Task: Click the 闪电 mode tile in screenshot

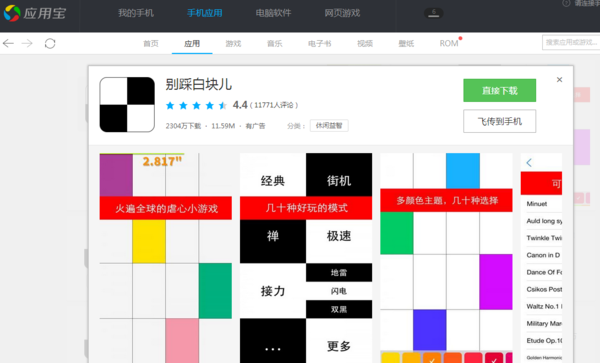Action: tap(339, 291)
